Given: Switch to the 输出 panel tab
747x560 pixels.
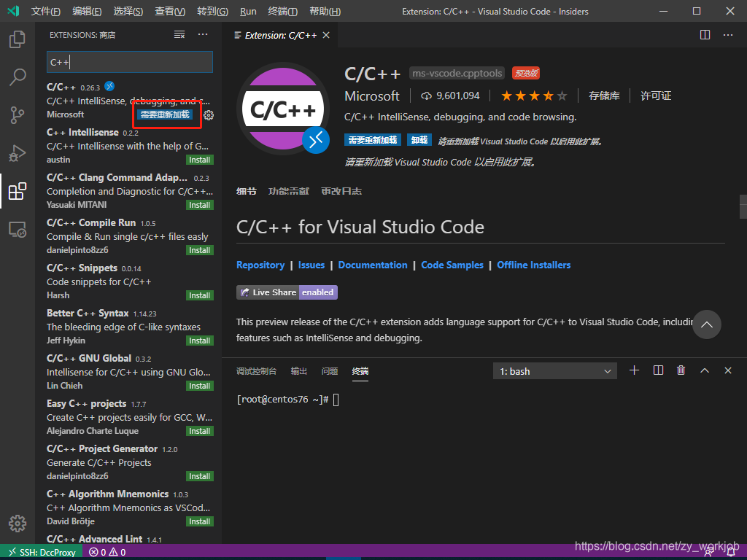Looking at the screenshot, I should coord(298,371).
